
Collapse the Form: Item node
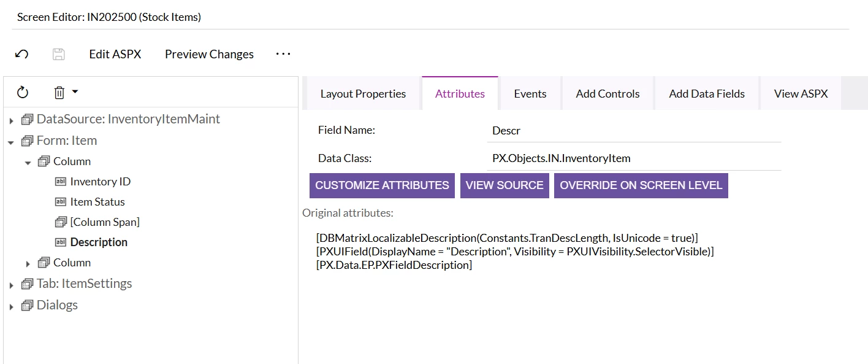11,142
